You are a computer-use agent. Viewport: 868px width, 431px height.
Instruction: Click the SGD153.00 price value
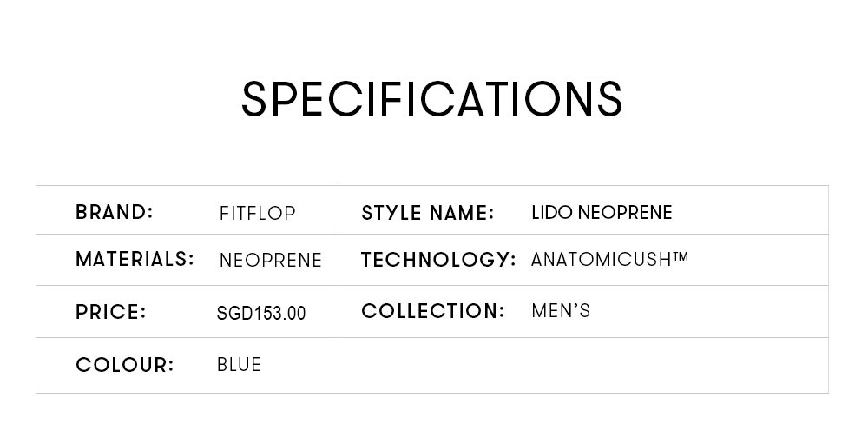tap(261, 314)
